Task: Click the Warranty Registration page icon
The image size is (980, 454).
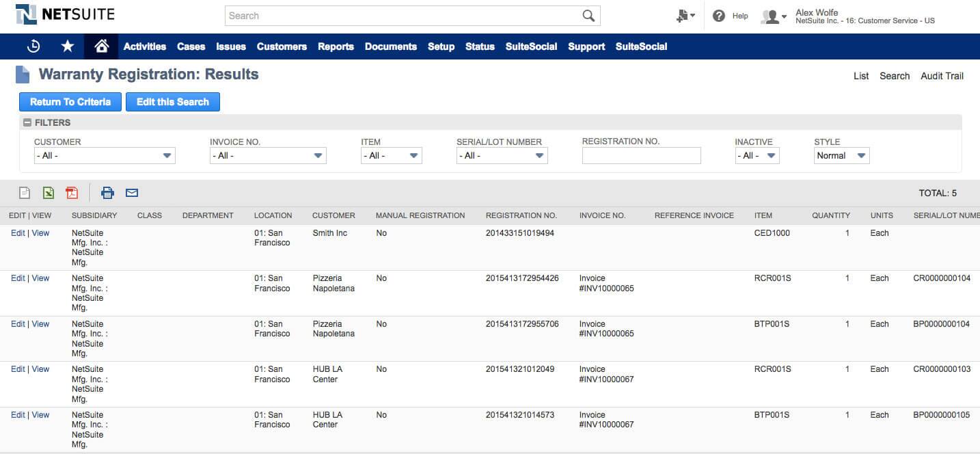Action: (x=23, y=74)
